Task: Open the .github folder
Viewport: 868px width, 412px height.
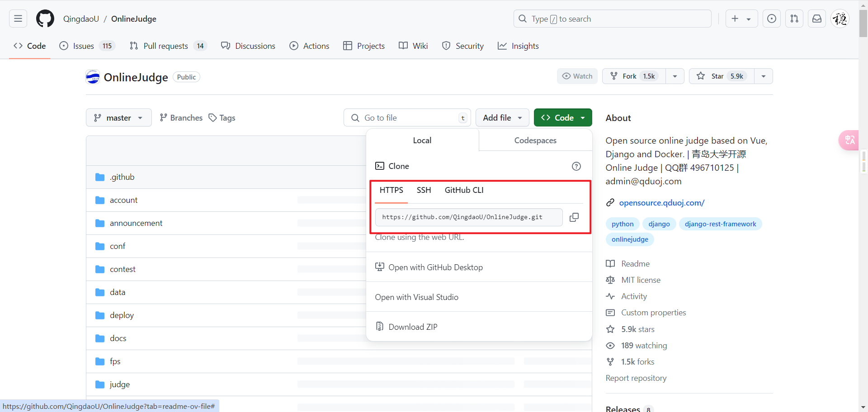Action: point(122,177)
